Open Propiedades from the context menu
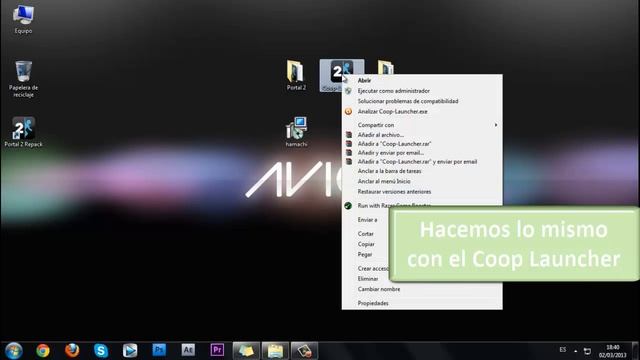Viewport: 640px width, 360px height. click(422, 303)
